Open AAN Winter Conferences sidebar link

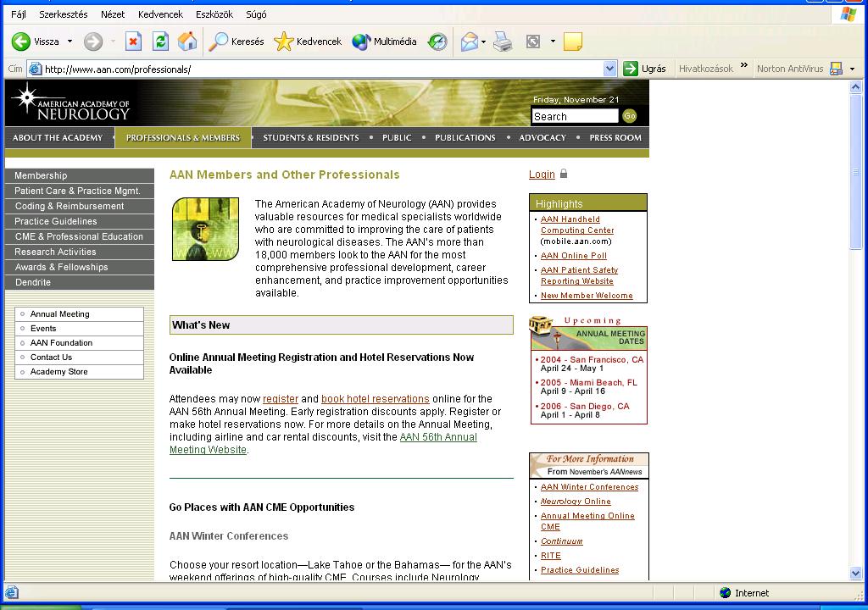click(589, 487)
